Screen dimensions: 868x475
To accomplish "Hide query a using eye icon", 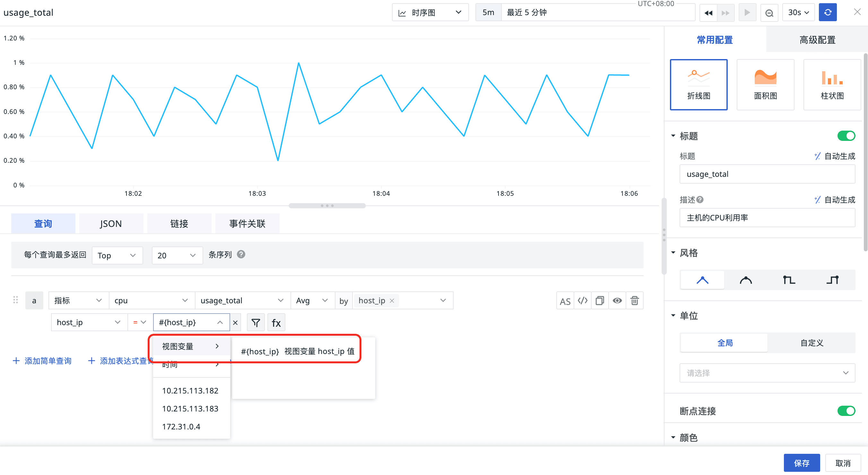I will pyautogui.click(x=617, y=300).
